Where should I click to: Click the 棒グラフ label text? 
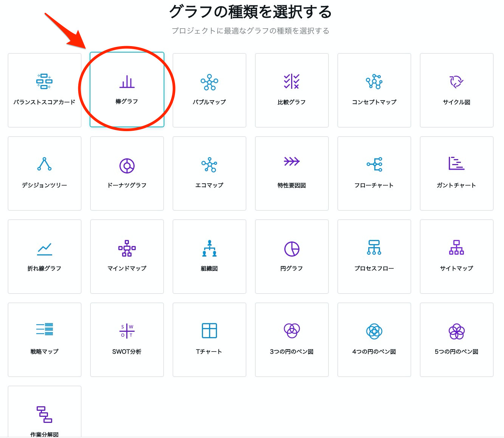pyautogui.click(x=127, y=101)
